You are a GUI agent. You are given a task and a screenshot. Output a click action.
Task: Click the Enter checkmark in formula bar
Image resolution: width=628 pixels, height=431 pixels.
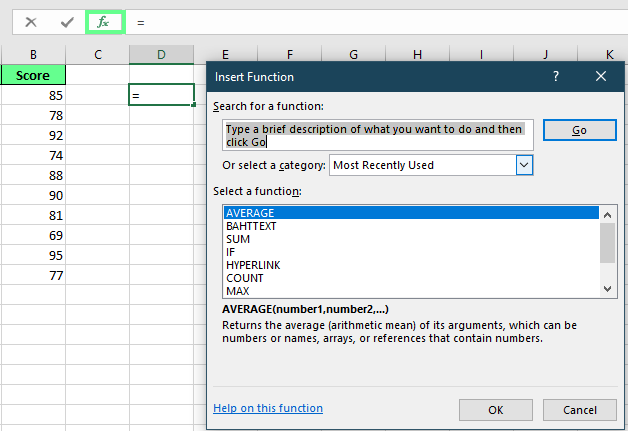pyautogui.click(x=67, y=21)
